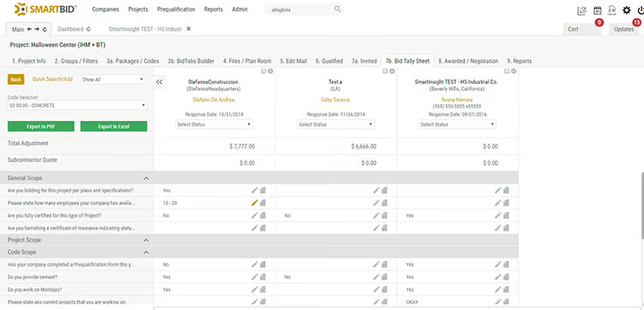Edit StefanosConstruccion work on Mondays answer
Viewport: 644px width, 310px height.
(255, 289)
